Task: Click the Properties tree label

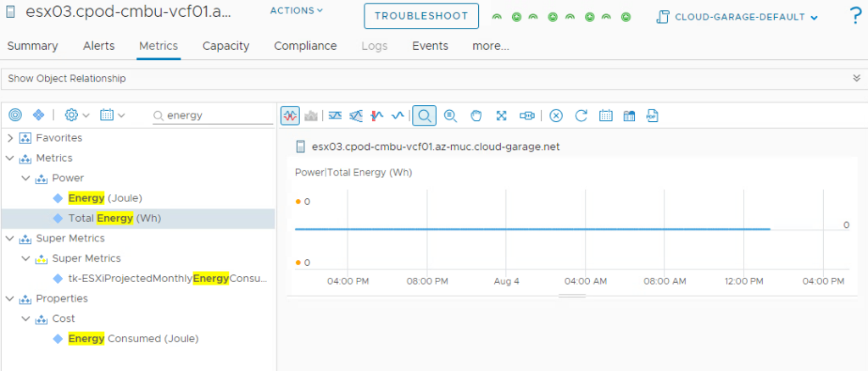Action: coord(62,298)
